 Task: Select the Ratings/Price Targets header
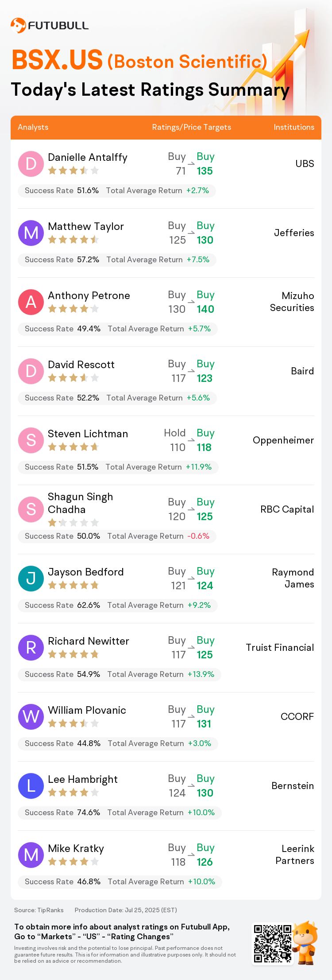pyautogui.click(x=192, y=127)
